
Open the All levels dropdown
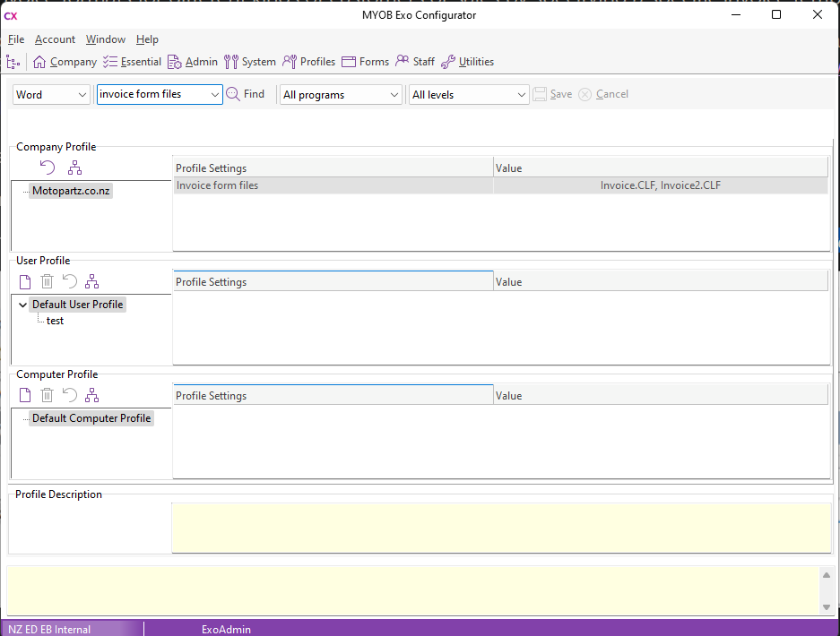[522, 95]
